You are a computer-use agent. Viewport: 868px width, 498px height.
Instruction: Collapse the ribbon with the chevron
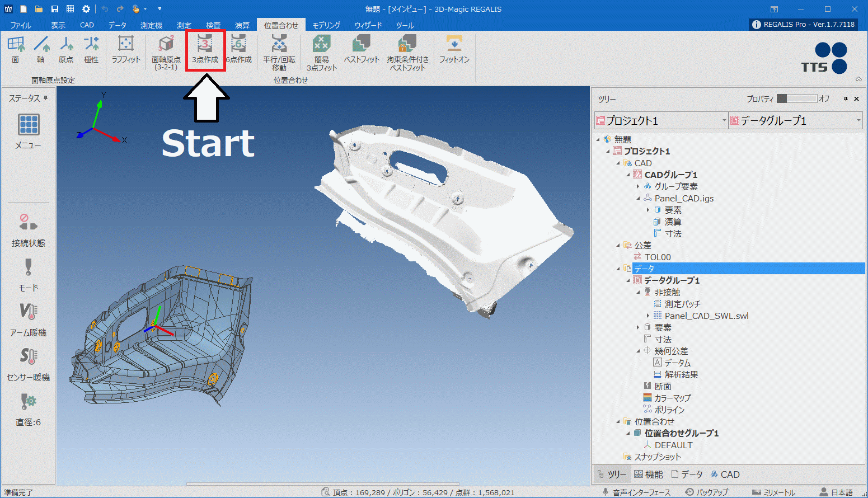[858, 79]
